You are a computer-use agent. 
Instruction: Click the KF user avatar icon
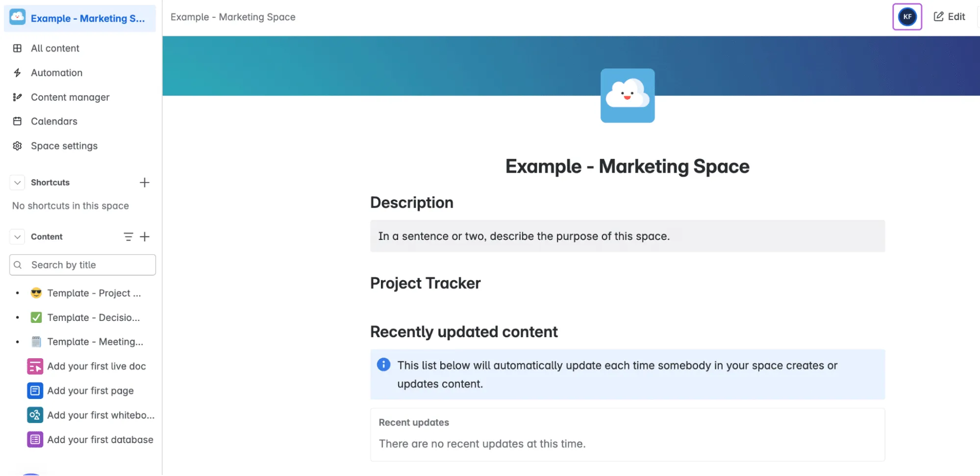point(907,17)
